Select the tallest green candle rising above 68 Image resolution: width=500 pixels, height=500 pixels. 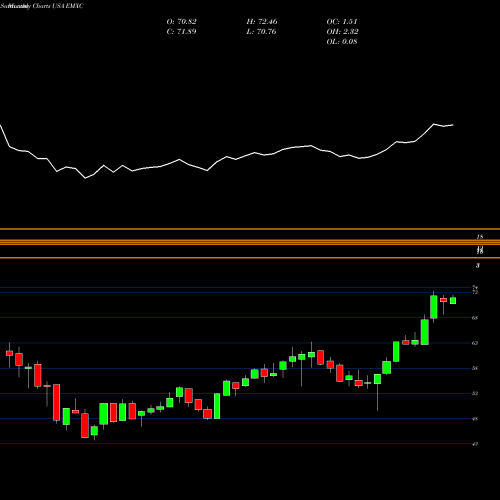tap(434, 307)
